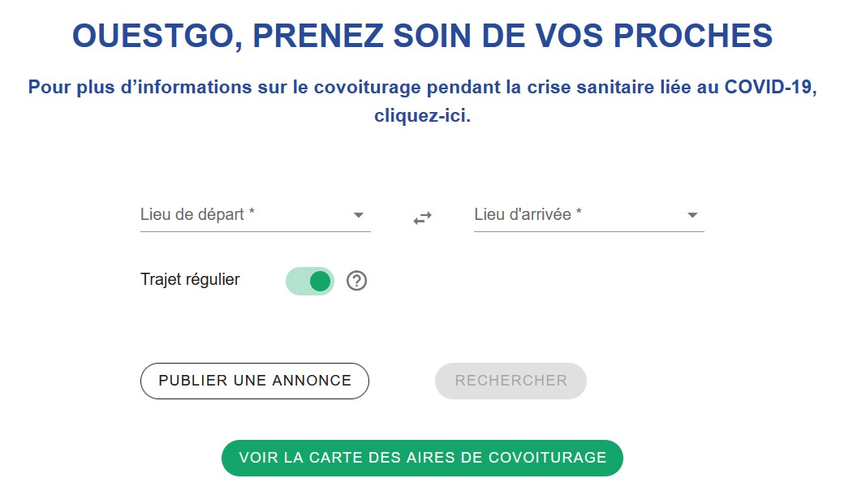Image resolution: width=866 pixels, height=504 pixels.
Task: Select the "Lieu d'arrivée *" placeholder label
Action: pyautogui.click(x=528, y=214)
